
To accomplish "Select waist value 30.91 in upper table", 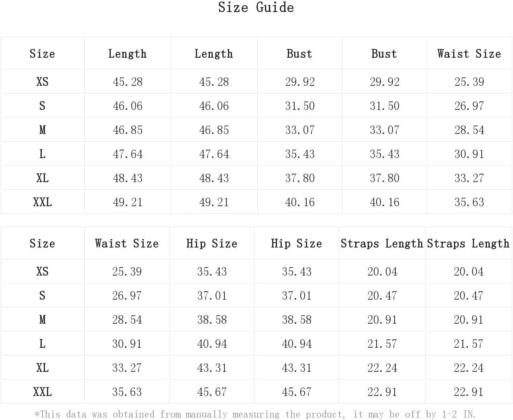I will point(469,154).
